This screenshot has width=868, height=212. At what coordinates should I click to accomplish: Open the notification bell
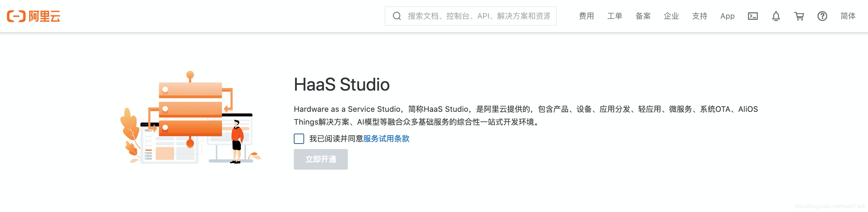(x=776, y=16)
